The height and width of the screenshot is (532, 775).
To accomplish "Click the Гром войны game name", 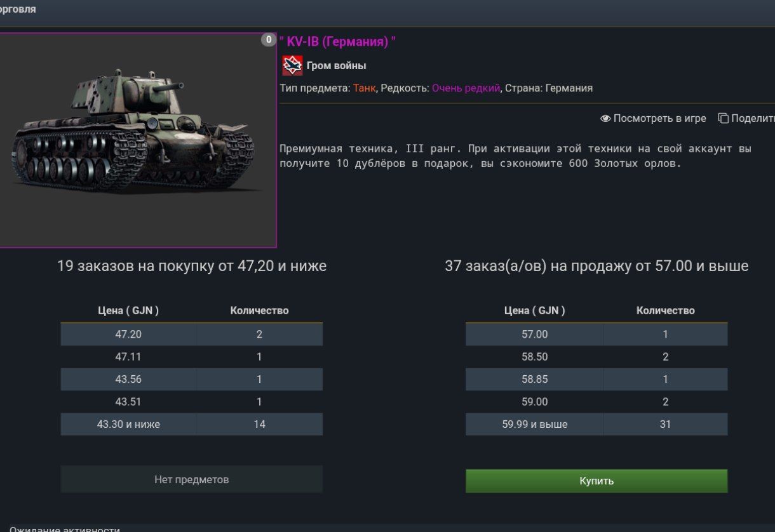I will (336, 65).
